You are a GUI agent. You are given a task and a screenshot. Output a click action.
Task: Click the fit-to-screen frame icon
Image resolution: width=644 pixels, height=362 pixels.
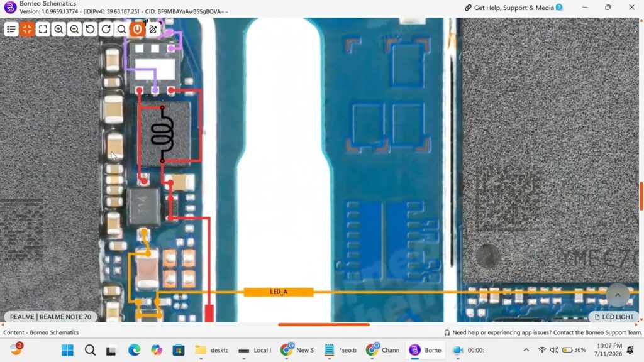point(43,29)
